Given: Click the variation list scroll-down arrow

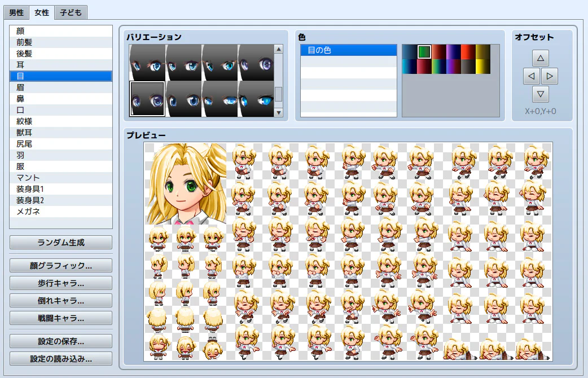Looking at the screenshot, I should [x=279, y=112].
